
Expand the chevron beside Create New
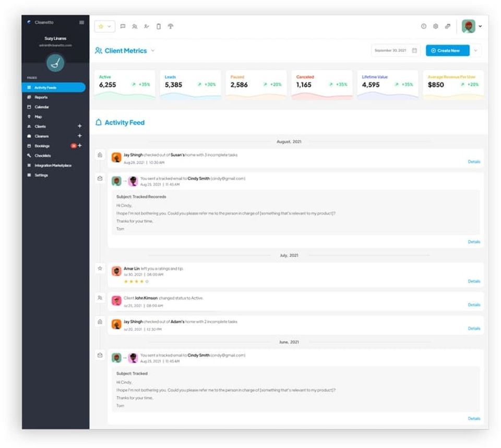coord(476,51)
